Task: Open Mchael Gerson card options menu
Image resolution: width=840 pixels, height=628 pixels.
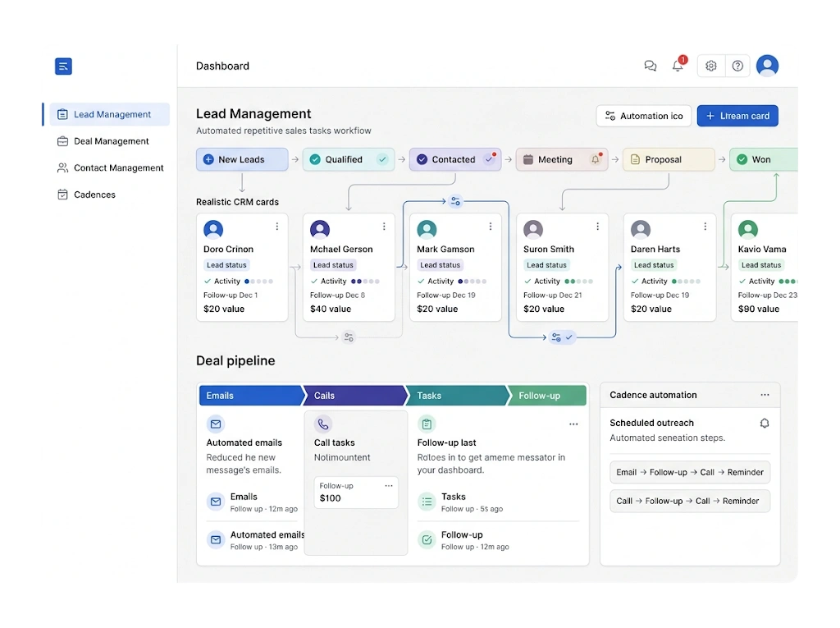Action: coord(384,227)
